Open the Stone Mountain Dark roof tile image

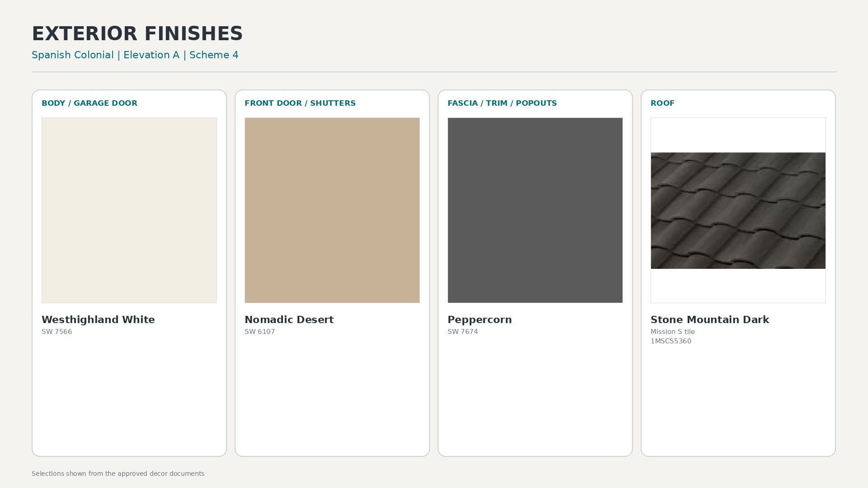(738, 211)
